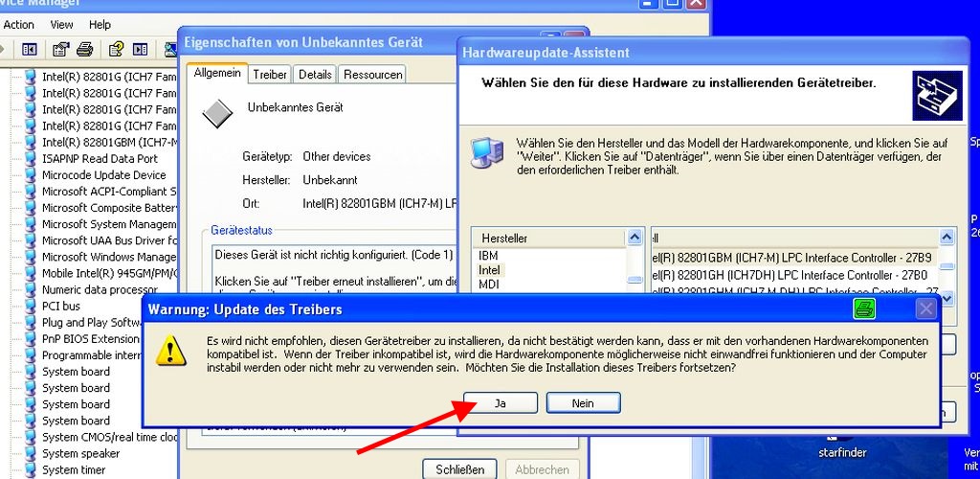Select IBM in the Hersteller list
Screen dimensions: 980x479
(488, 255)
